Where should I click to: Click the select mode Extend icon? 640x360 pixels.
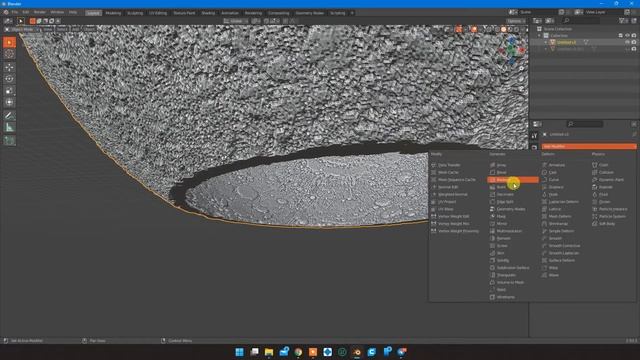pyautogui.click(x=39, y=21)
